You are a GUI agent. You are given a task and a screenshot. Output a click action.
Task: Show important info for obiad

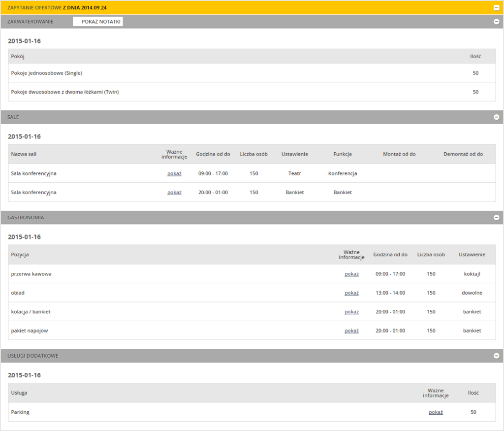[x=351, y=293]
